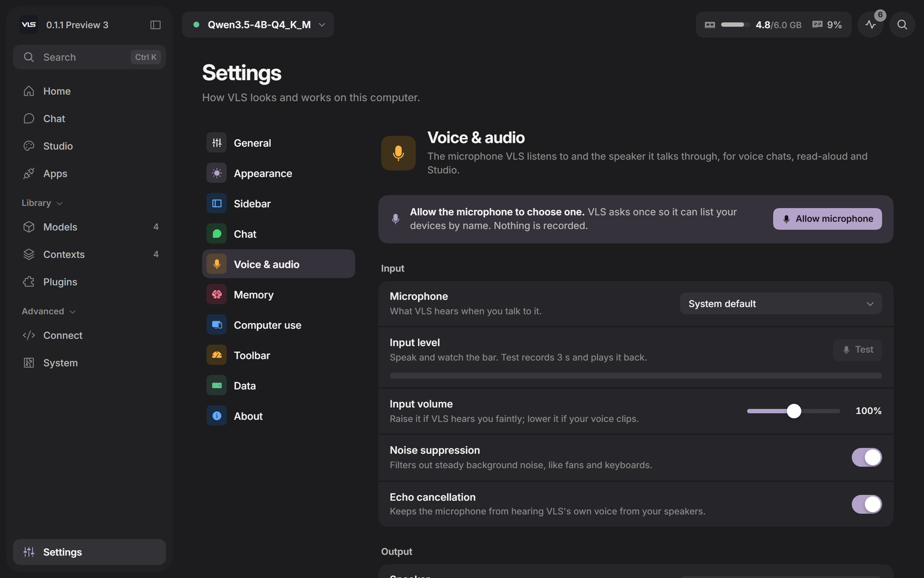Switch to the Chat settings tab
924x578 pixels.
(278, 234)
